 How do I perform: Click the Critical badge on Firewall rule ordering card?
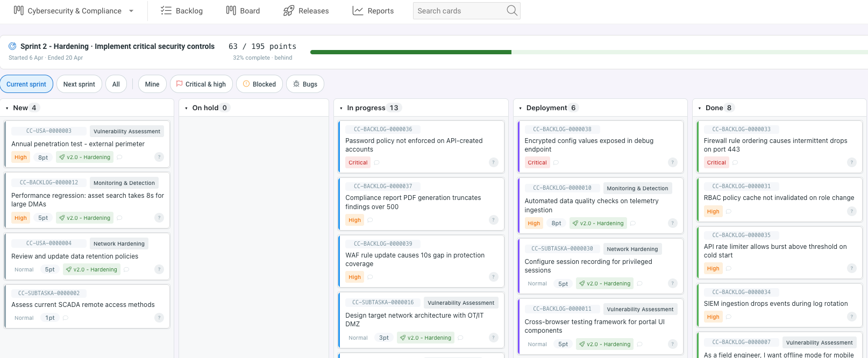tap(716, 162)
